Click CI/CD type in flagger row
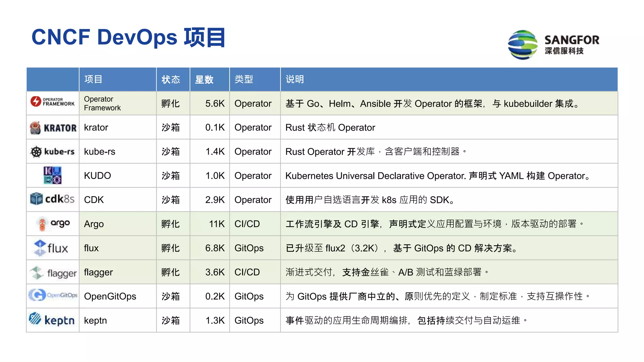 (247, 272)
